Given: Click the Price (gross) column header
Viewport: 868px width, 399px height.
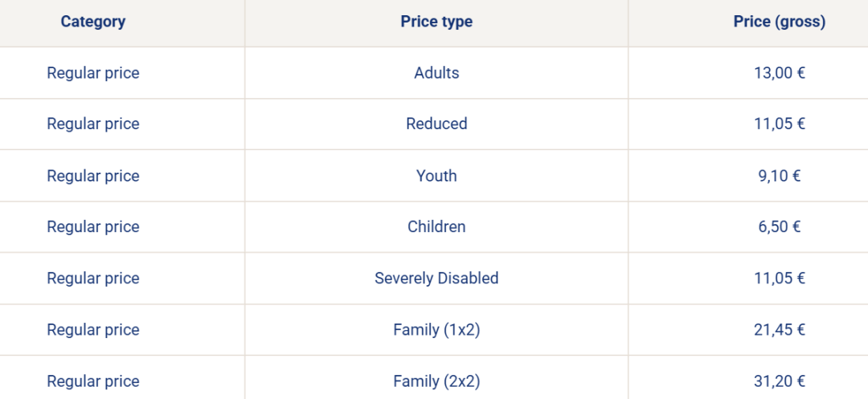Looking at the screenshot, I should [779, 22].
